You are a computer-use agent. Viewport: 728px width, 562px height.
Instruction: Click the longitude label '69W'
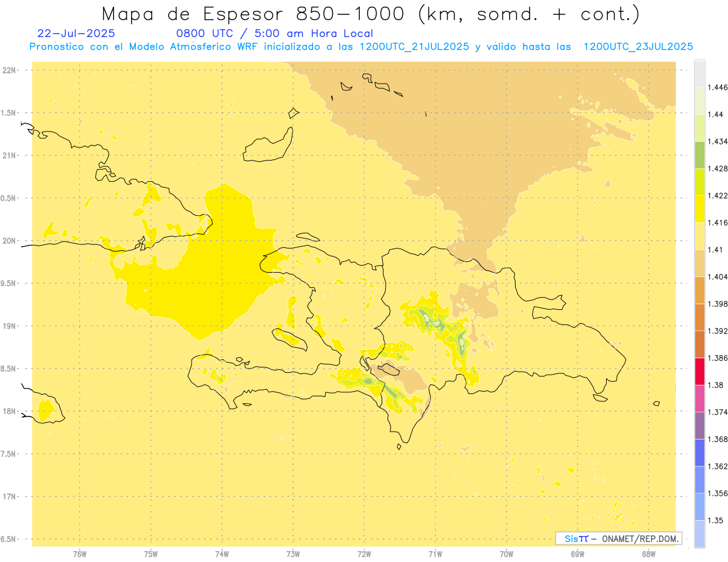[578, 554]
